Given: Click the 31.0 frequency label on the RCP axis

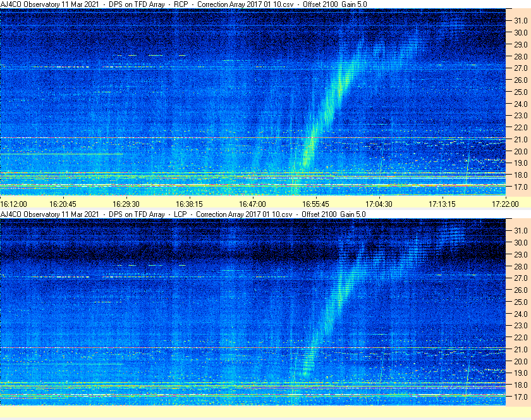Looking at the screenshot, I should 521,21.
